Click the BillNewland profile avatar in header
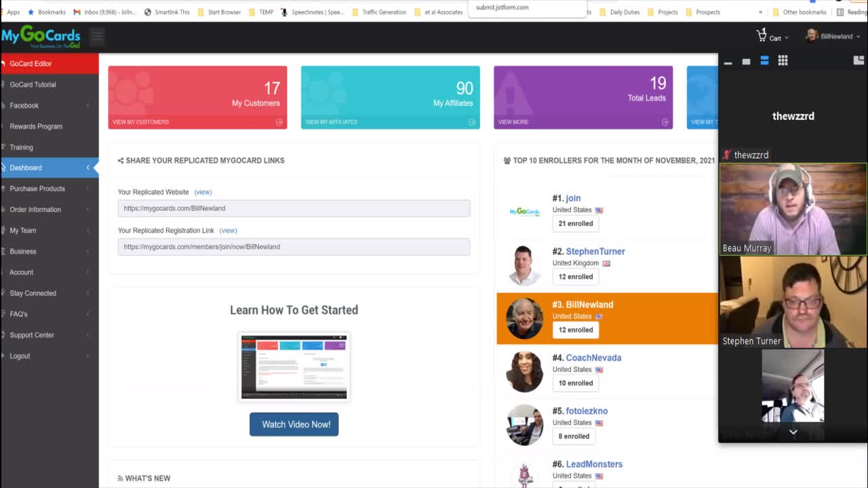 click(811, 36)
